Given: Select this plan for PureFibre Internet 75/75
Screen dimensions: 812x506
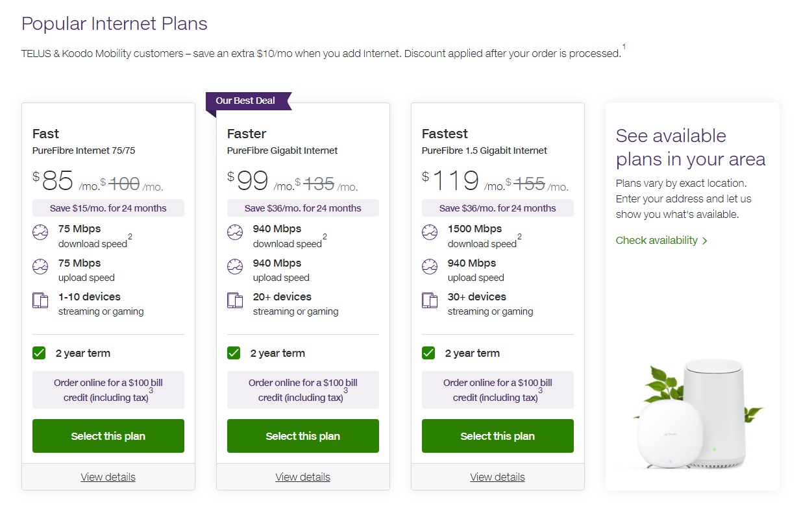Looking at the screenshot, I should point(108,436).
